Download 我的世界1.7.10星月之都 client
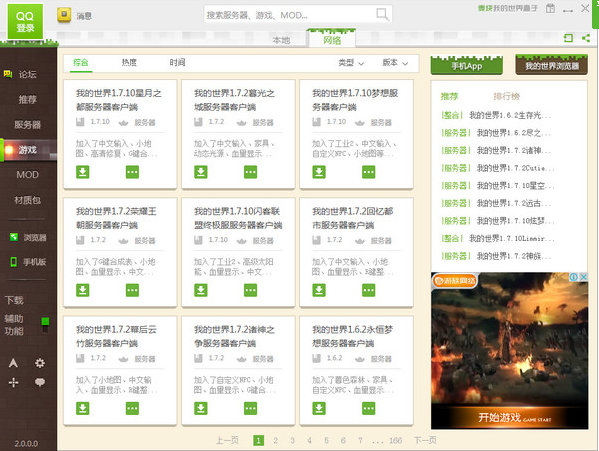 coord(83,172)
